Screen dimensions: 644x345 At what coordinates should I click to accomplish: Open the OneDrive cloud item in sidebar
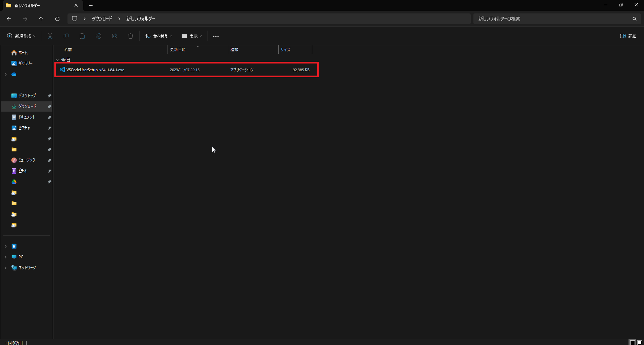click(x=14, y=74)
